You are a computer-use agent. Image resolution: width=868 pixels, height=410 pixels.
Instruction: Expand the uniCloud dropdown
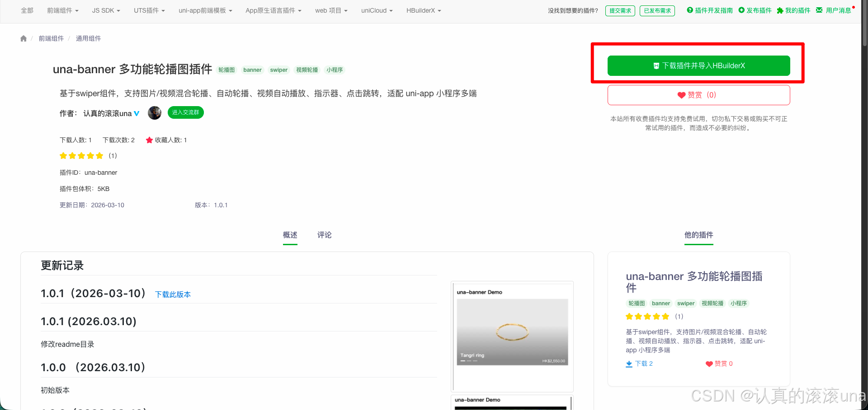coord(377,10)
